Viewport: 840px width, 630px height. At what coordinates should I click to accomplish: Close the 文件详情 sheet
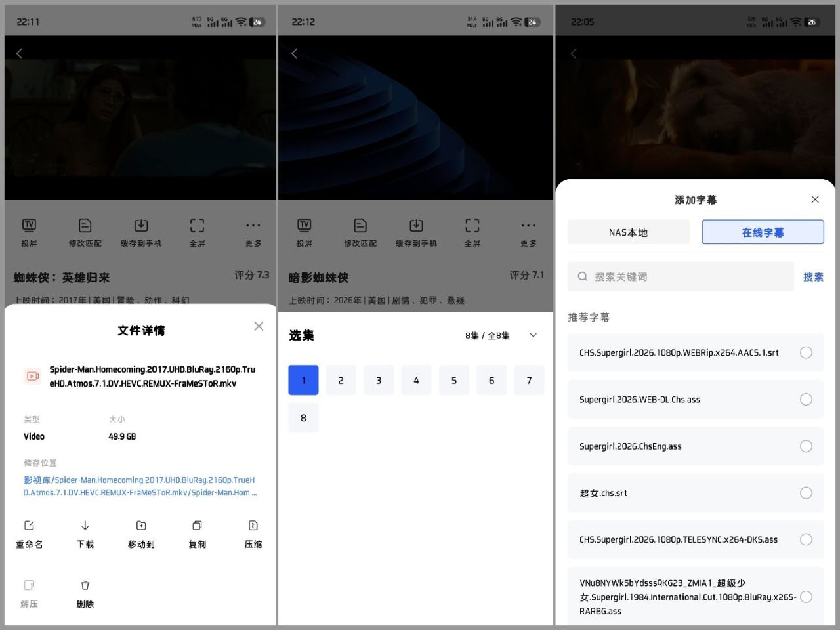tap(259, 326)
